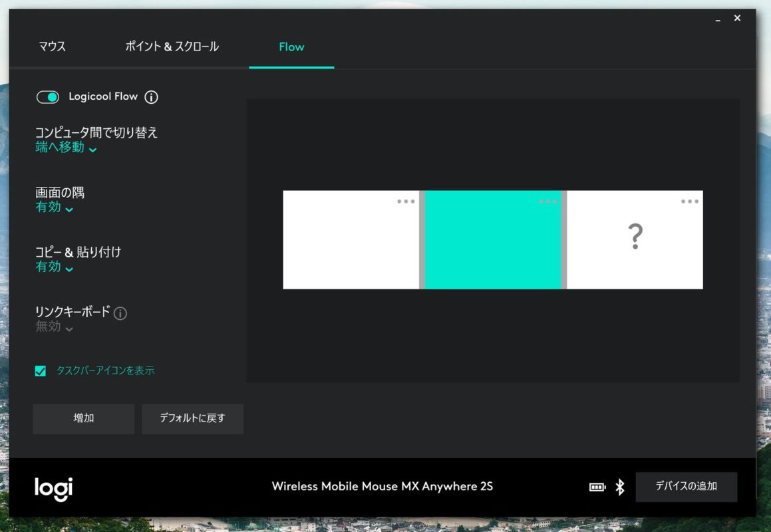The height and width of the screenshot is (532, 771).
Task: Select the teal center computer screen
Action: pos(493,240)
